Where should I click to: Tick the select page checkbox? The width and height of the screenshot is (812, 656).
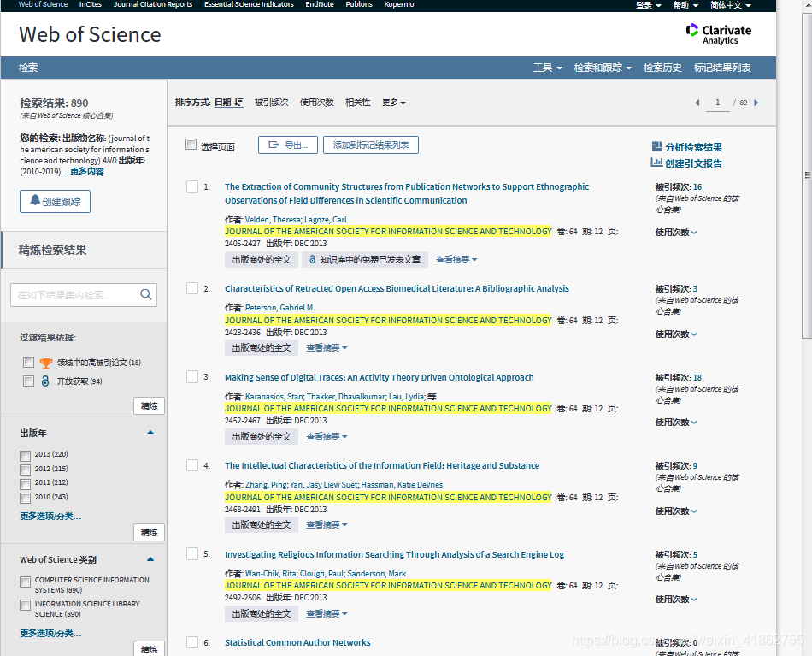point(191,144)
